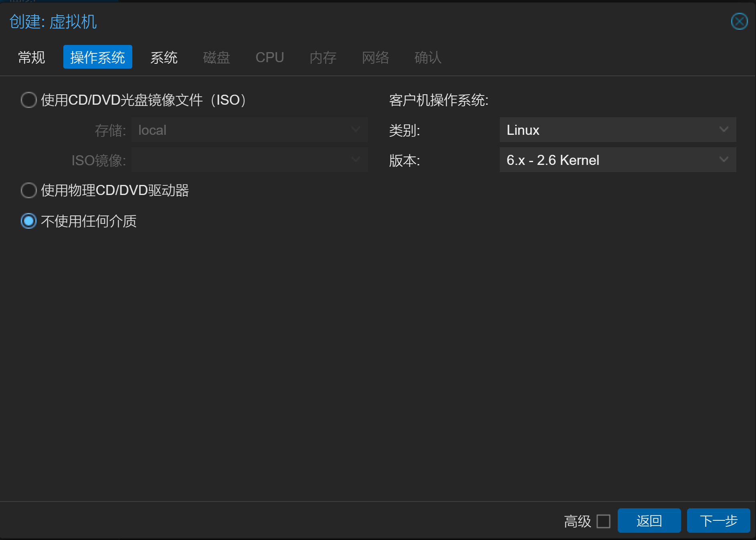Click the arrow on the 6.x - 2.6 Kernel field
Image resolution: width=756 pixels, height=540 pixels.
(724, 160)
